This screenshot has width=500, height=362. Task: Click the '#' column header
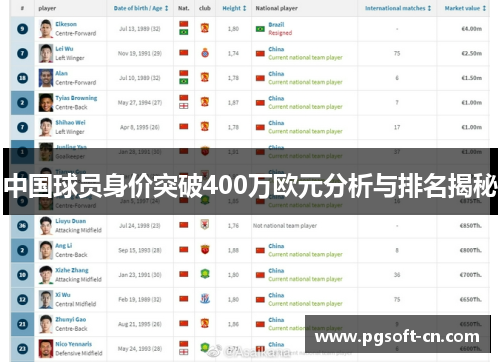[22, 8]
